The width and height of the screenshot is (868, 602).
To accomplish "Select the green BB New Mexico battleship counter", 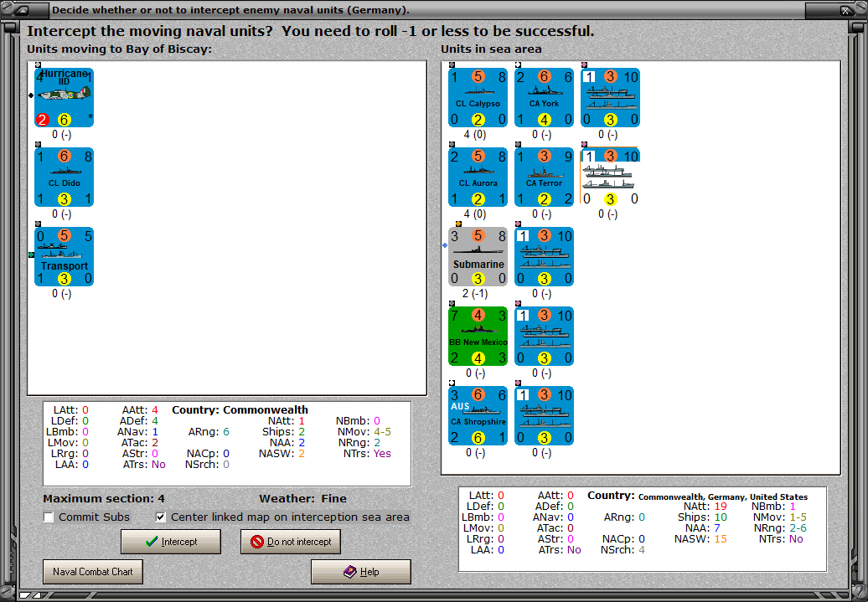I will coord(478,336).
